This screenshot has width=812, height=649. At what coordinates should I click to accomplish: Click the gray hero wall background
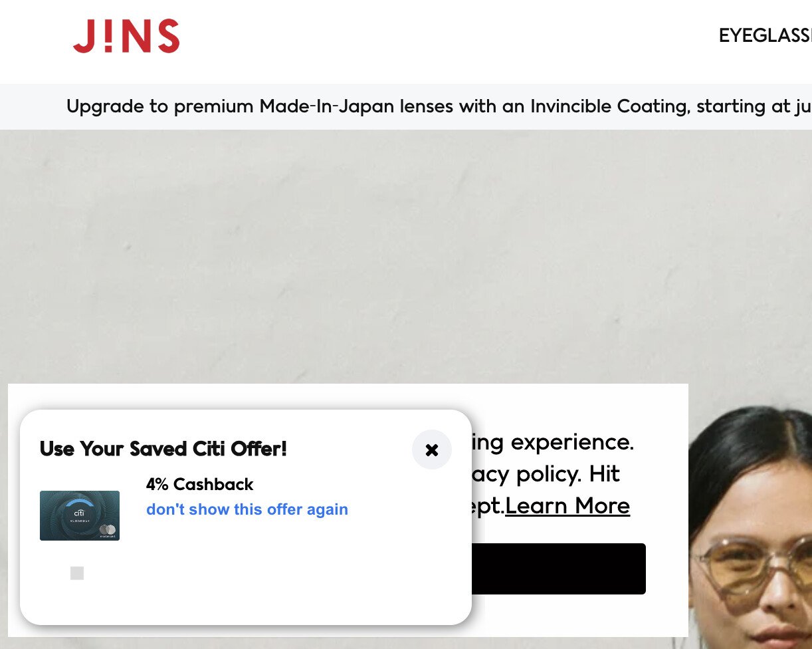pyautogui.click(x=399, y=253)
